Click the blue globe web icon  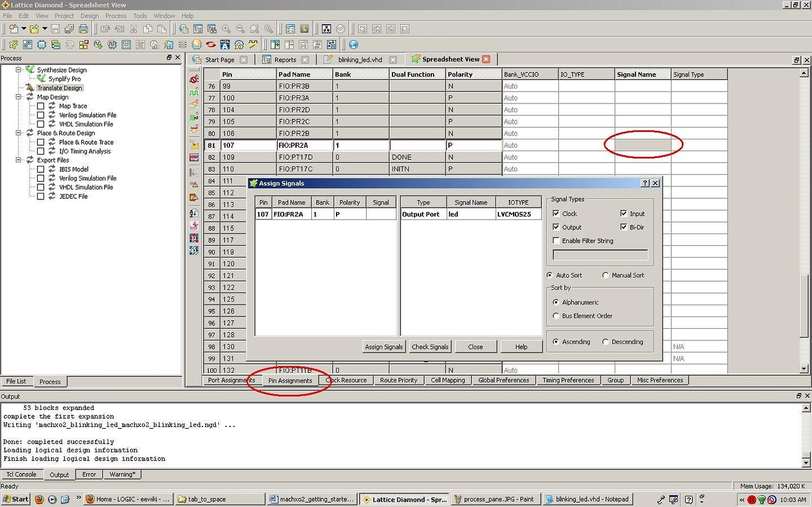pos(353,45)
